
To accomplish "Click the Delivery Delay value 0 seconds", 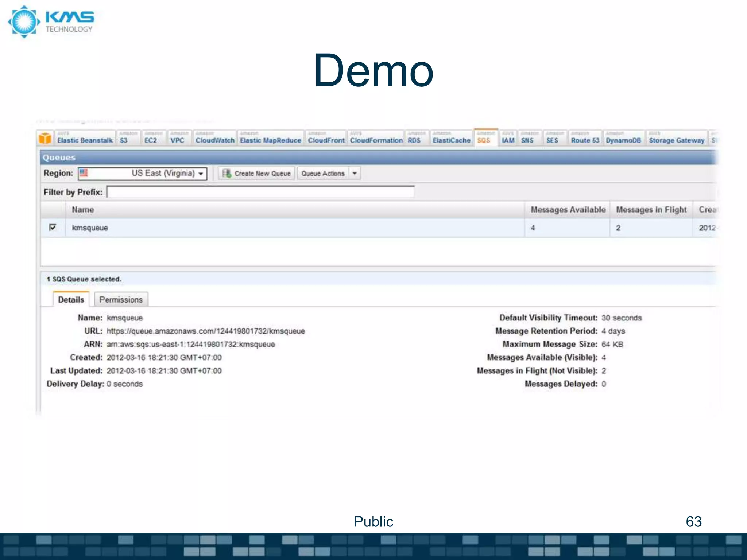I will coord(125,384).
